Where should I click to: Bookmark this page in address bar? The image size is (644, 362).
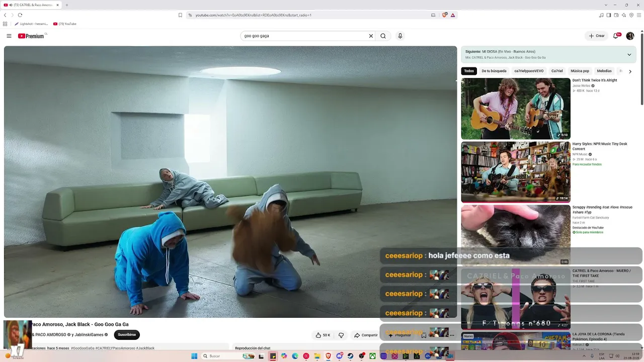180,15
